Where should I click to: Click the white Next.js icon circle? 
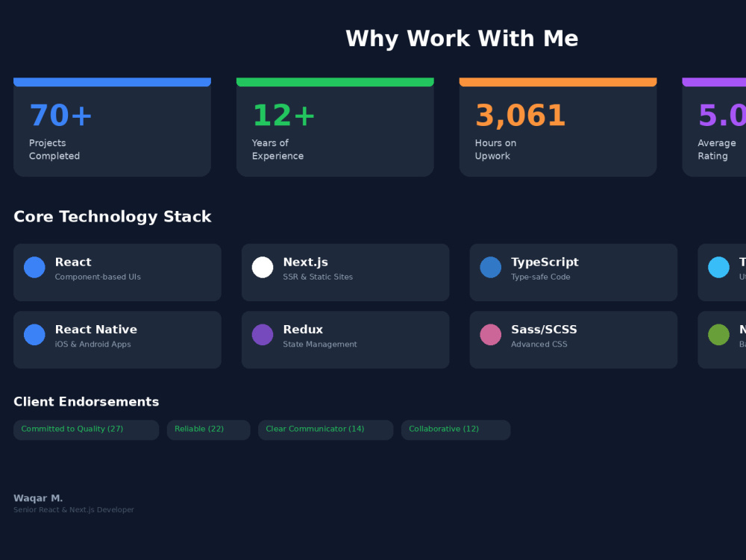(x=263, y=267)
